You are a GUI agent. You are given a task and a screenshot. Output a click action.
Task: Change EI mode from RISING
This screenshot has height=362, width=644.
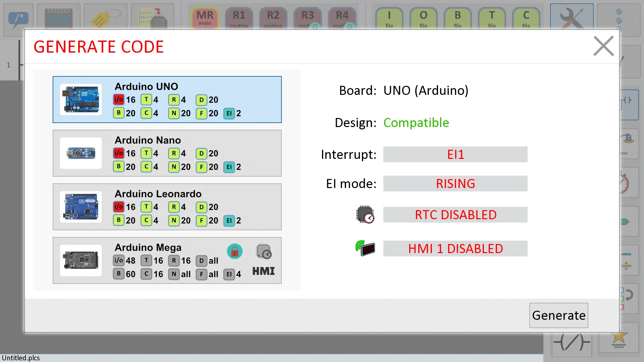tap(455, 183)
